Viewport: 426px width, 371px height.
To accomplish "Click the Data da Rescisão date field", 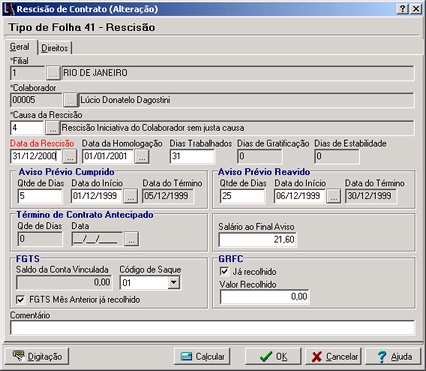I will click(x=36, y=156).
